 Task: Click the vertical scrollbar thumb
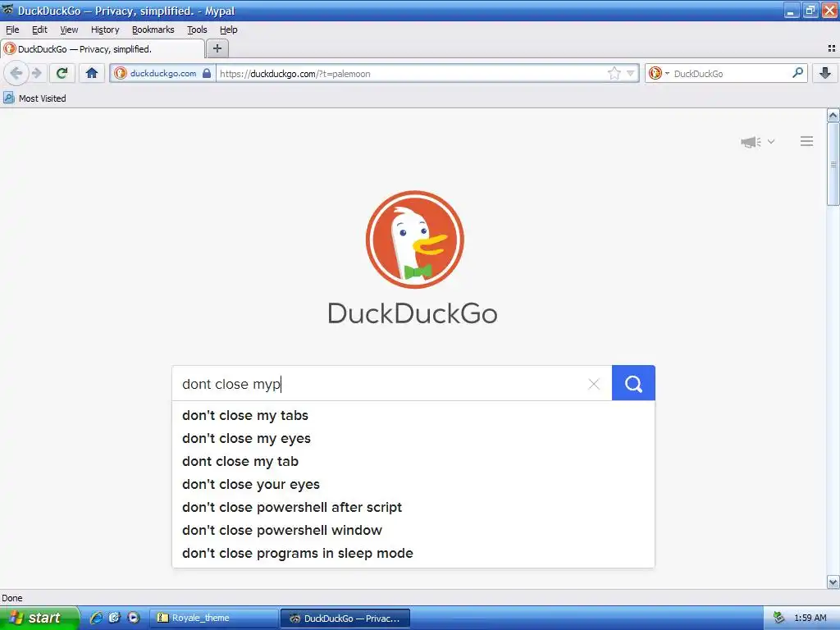point(833,164)
